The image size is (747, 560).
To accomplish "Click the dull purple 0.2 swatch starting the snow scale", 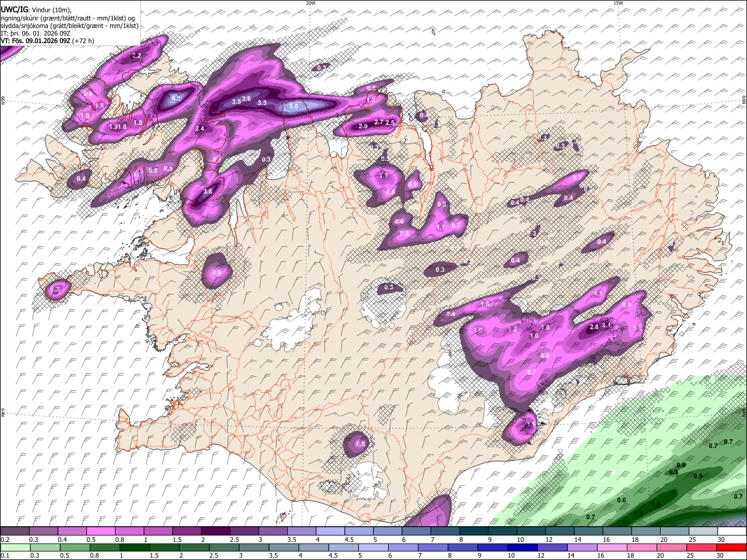I will (x=14, y=531).
